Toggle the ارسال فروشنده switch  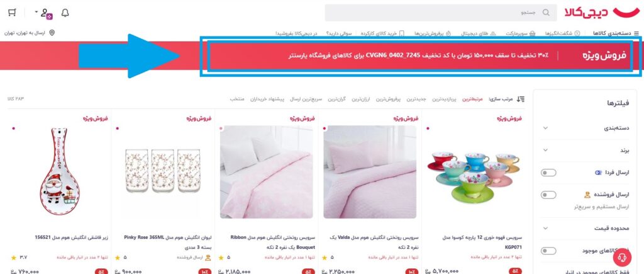point(548,195)
